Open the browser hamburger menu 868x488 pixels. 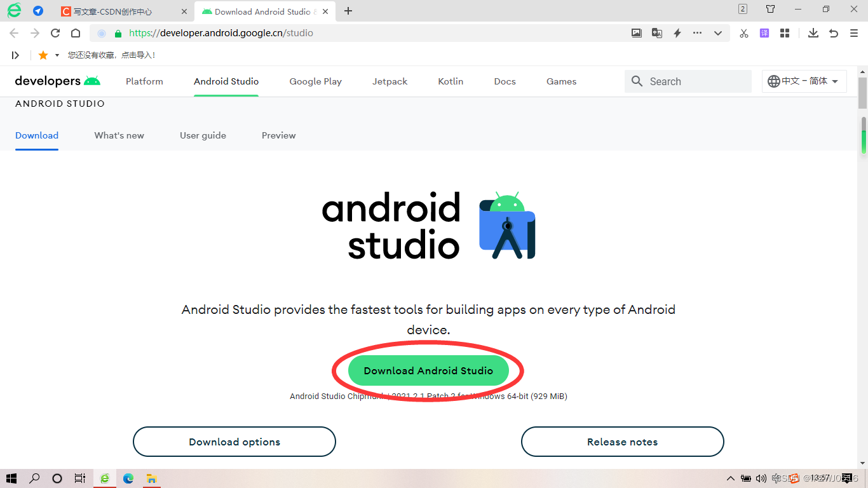(854, 33)
